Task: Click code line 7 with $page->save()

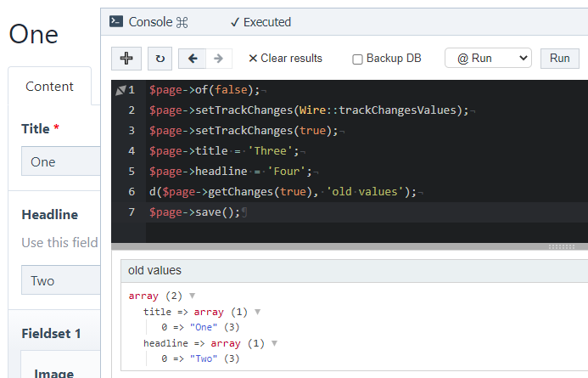Action: point(195,212)
